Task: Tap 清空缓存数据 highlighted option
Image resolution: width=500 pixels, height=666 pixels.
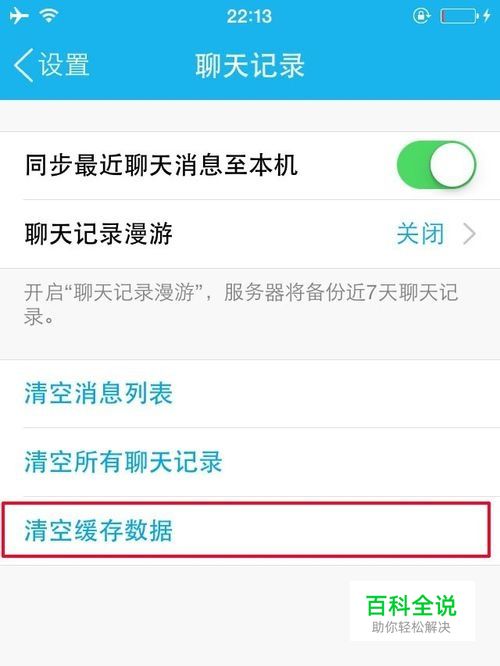Action: click(x=246, y=530)
